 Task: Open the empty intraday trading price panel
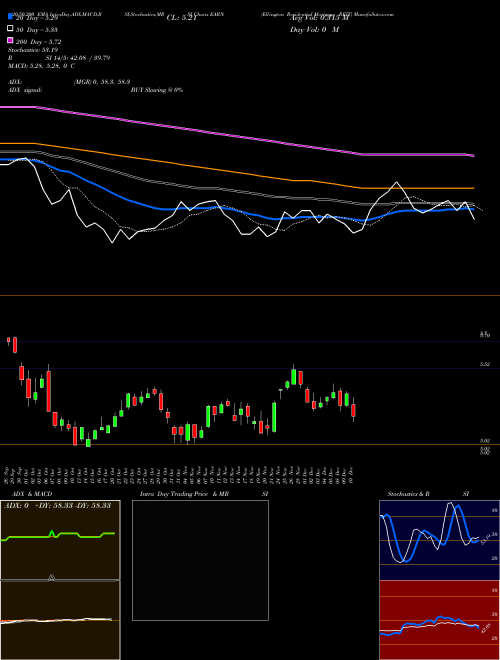200,560
